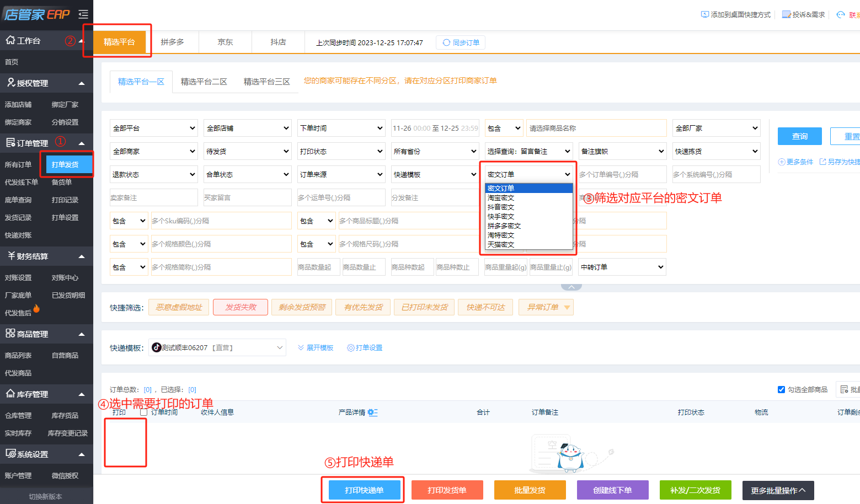Apply the 发货失败 quick filter

[x=241, y=307]
